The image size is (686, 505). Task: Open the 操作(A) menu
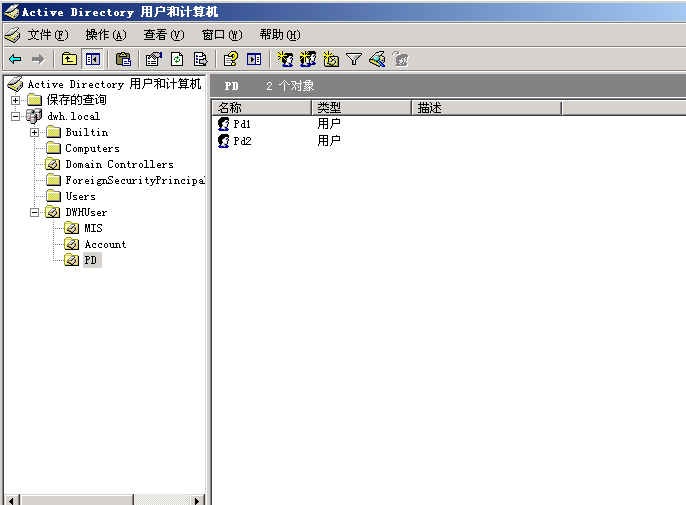click(106, 35)
